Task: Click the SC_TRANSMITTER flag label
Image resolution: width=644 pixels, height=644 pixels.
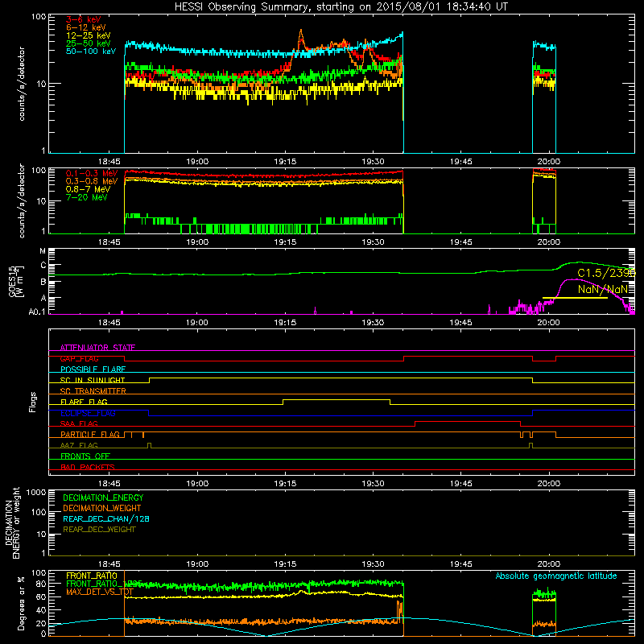Action: (93, 391)
